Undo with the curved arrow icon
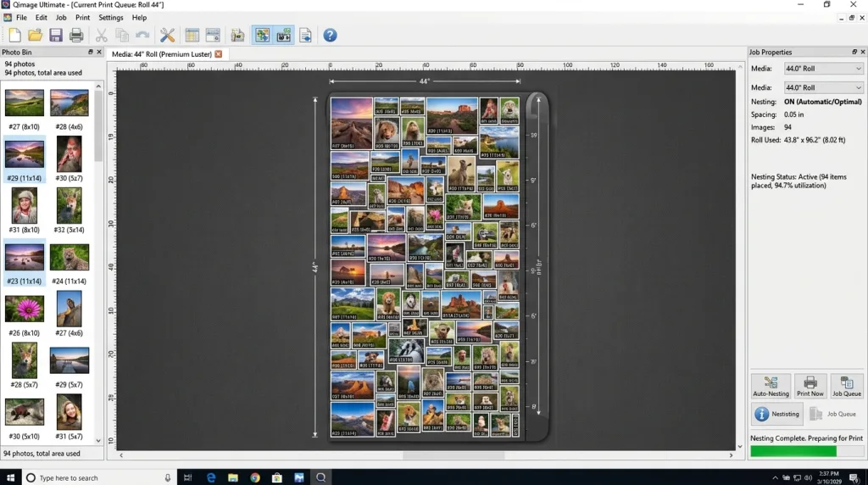The height and width of the screenshot is (485, 868). tap(142, 36)
